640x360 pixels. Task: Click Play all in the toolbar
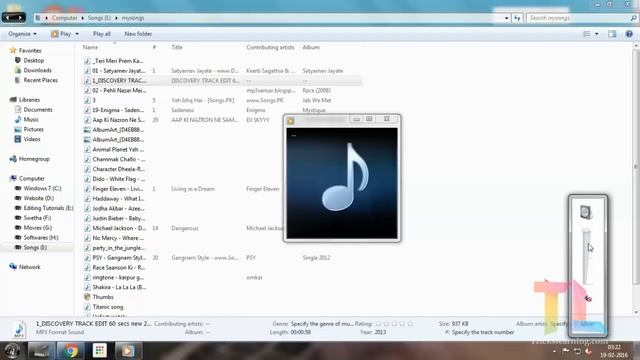point(102,34)
